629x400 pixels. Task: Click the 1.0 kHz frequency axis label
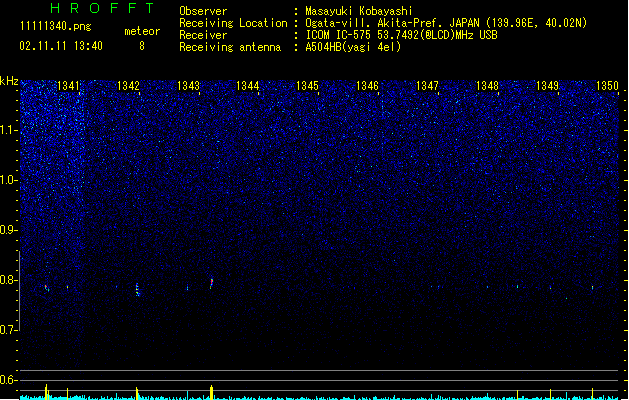pyautogui.click(x=9, y=180)
